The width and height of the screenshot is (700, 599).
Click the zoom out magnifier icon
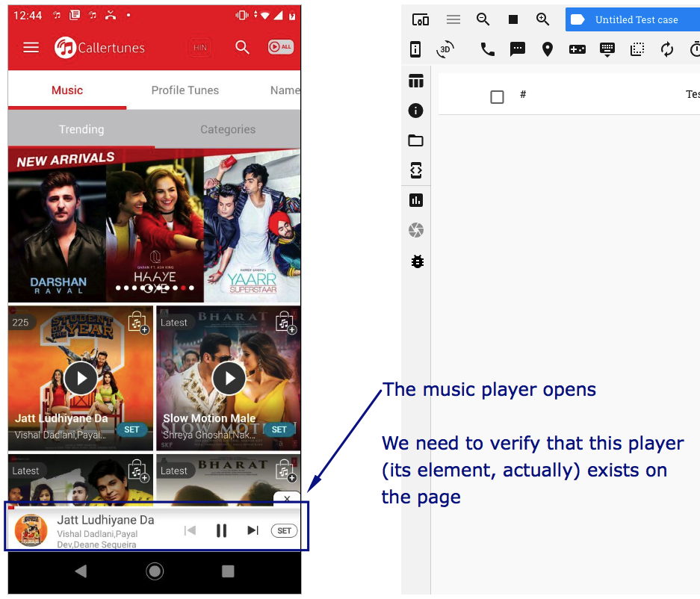point(483,19)
